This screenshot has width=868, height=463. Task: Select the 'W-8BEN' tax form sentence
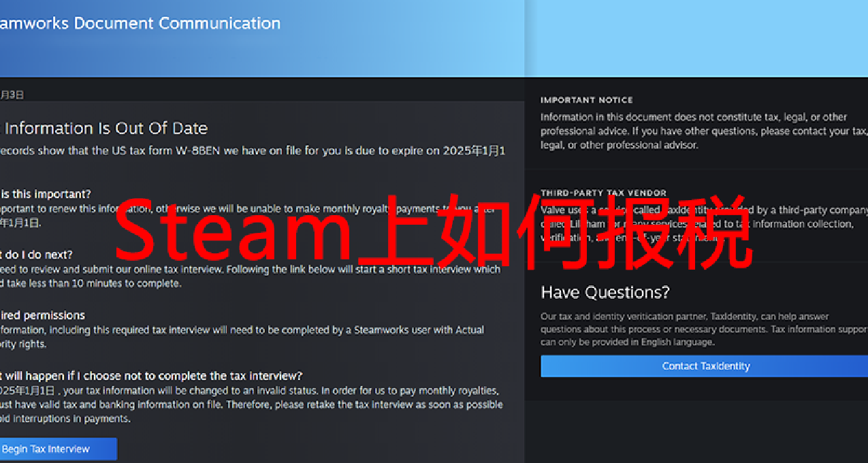coord(253,151)
